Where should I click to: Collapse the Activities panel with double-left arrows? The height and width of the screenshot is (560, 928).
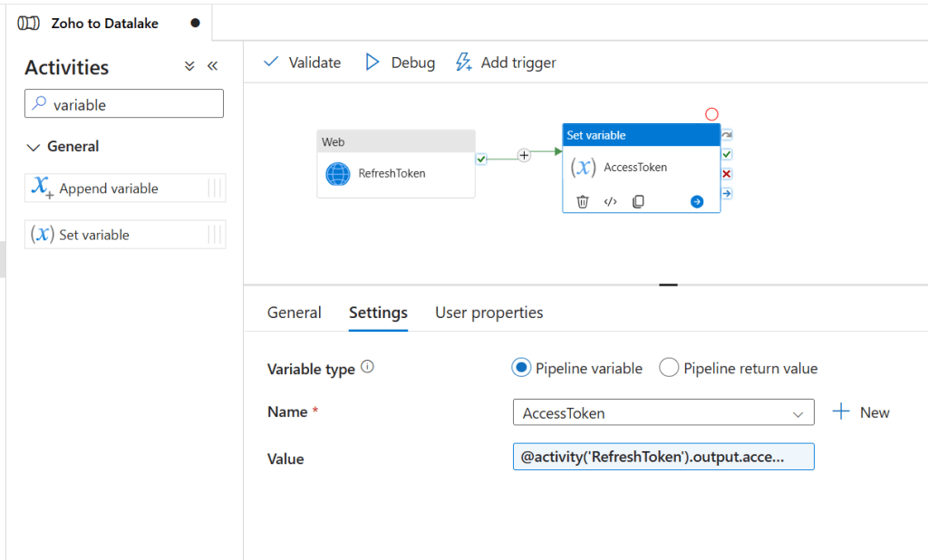[x=213, y=66]
